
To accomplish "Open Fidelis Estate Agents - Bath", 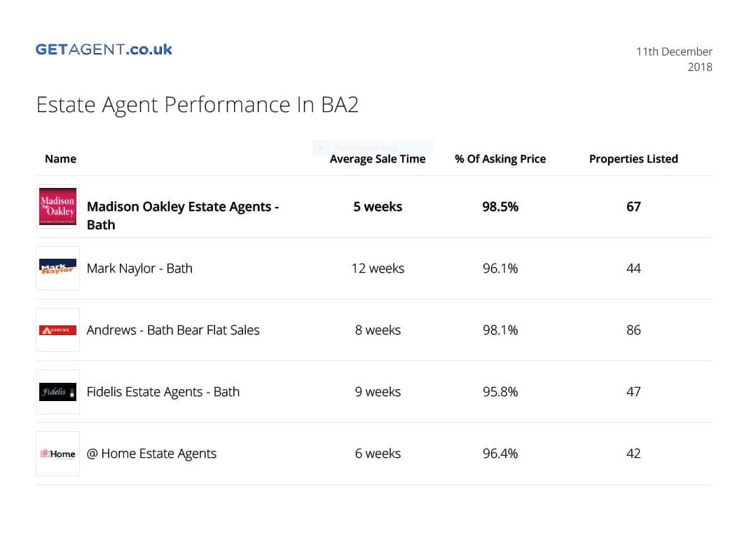I will pos(163,392).
